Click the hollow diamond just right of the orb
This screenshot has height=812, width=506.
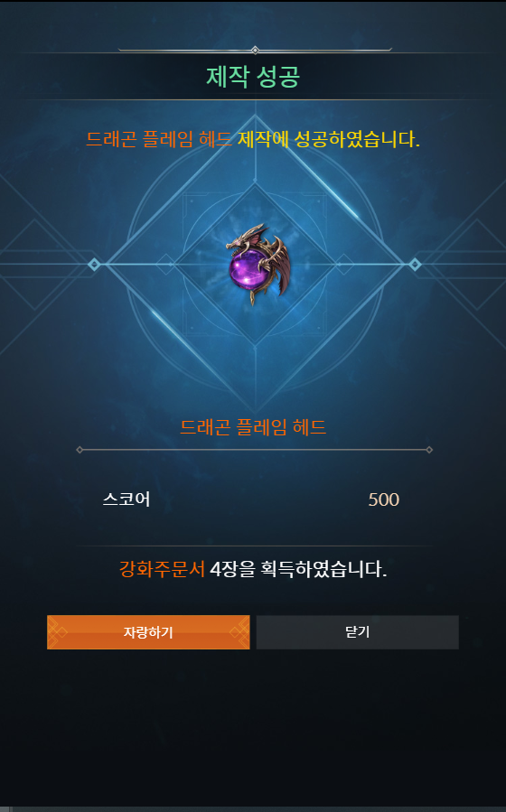click(x=344, y=264)
